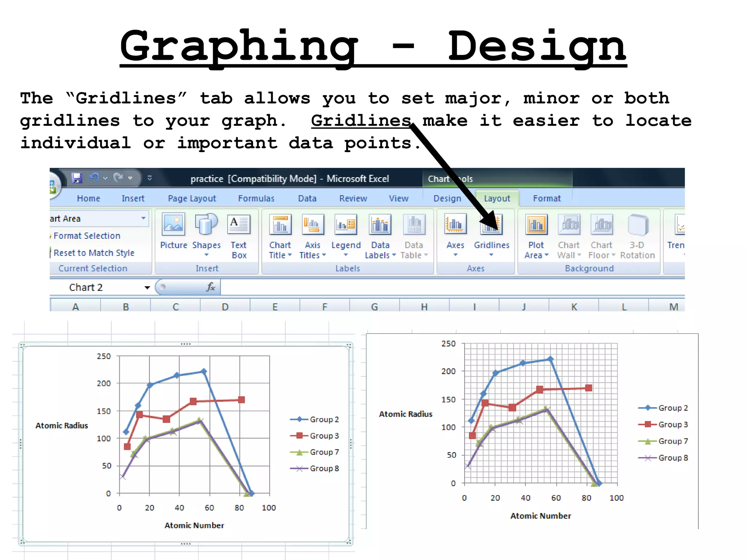The width and height of the screenshot is (747, 560).
Task: Open the Review tab
Action: 353,198
